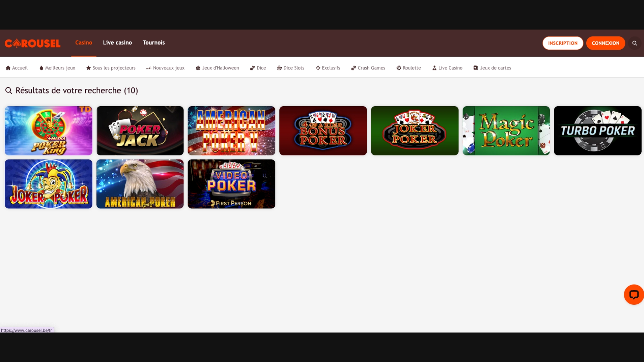Select the star icon for Sous les projecteurs
Screen dimensions: 644x362
pos(88,68)
